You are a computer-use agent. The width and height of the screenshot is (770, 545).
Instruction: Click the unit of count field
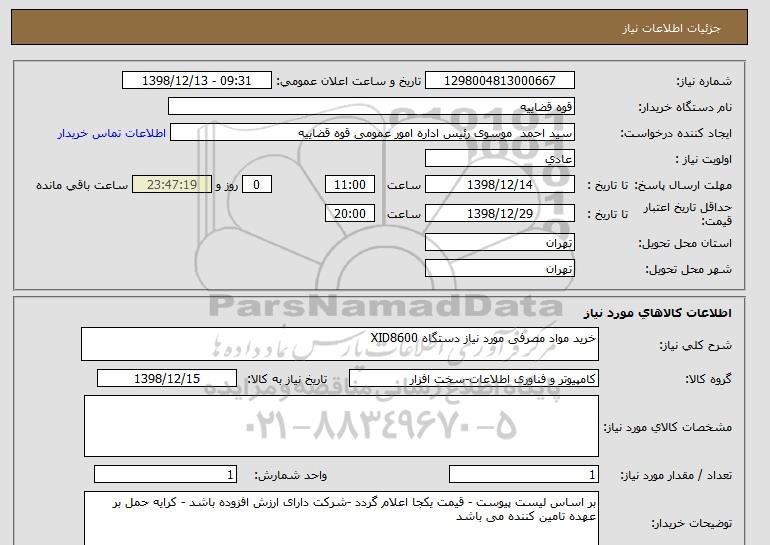[165, 475]
